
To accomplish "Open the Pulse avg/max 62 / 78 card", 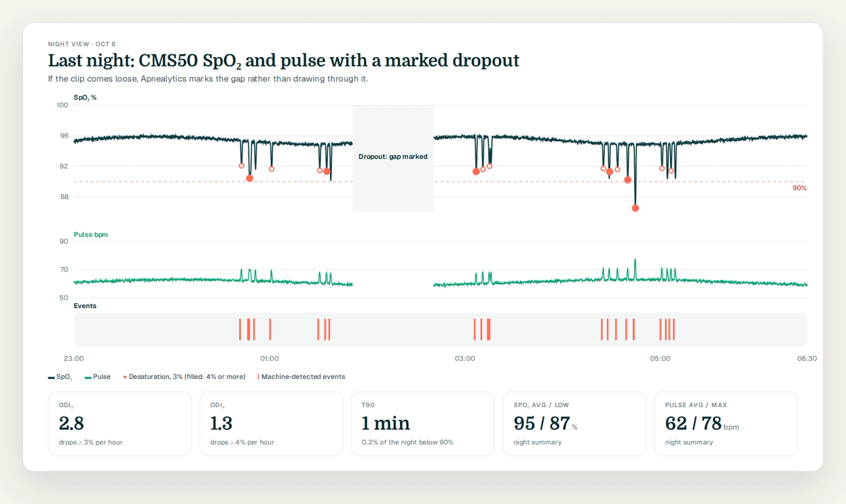I will 726,424.
